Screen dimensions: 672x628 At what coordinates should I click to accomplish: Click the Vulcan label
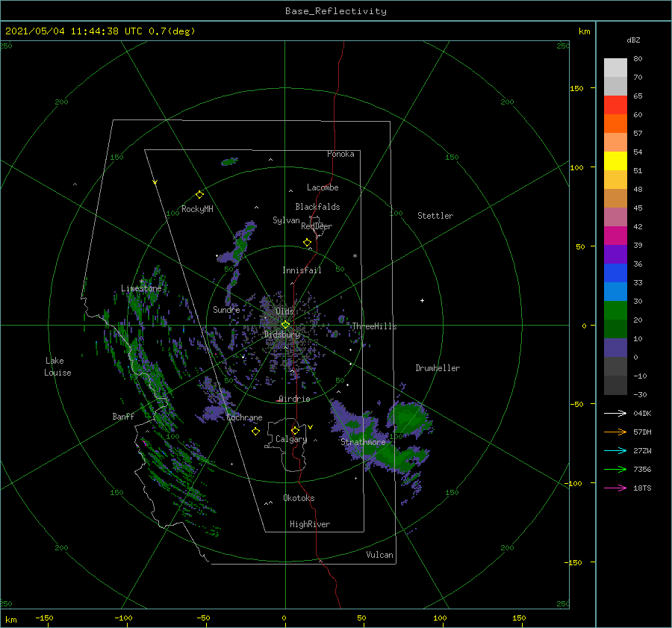click(x=380, y=555)
